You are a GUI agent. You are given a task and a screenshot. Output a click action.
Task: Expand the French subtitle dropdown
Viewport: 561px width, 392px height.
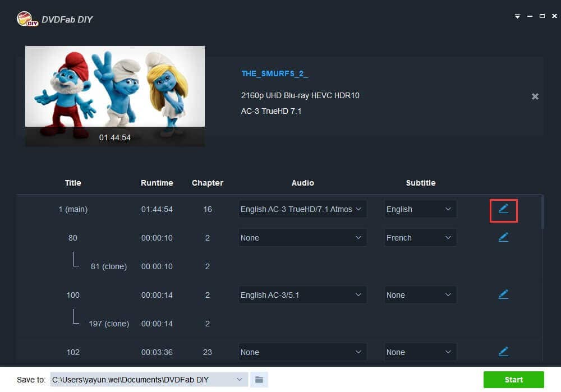tap(420, 238)
